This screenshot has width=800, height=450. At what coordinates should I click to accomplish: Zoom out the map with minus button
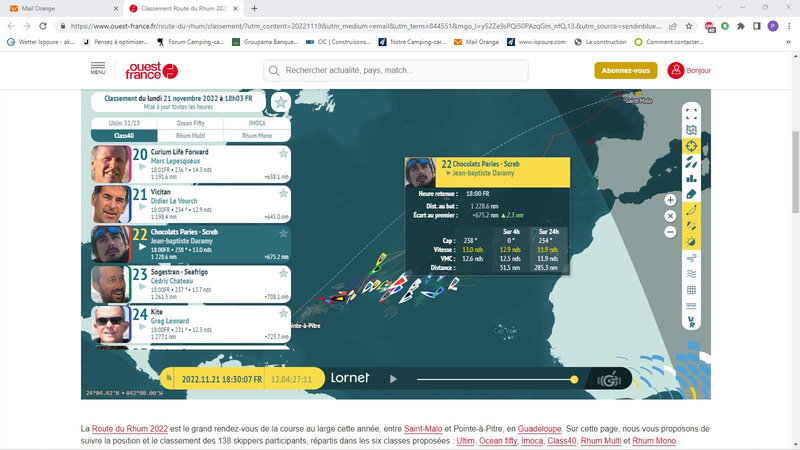(x=670, y=232)
